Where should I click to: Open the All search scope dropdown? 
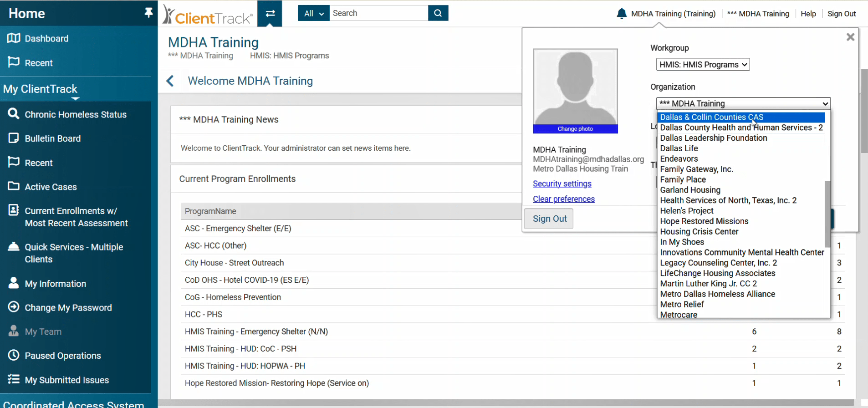point(314,13)
